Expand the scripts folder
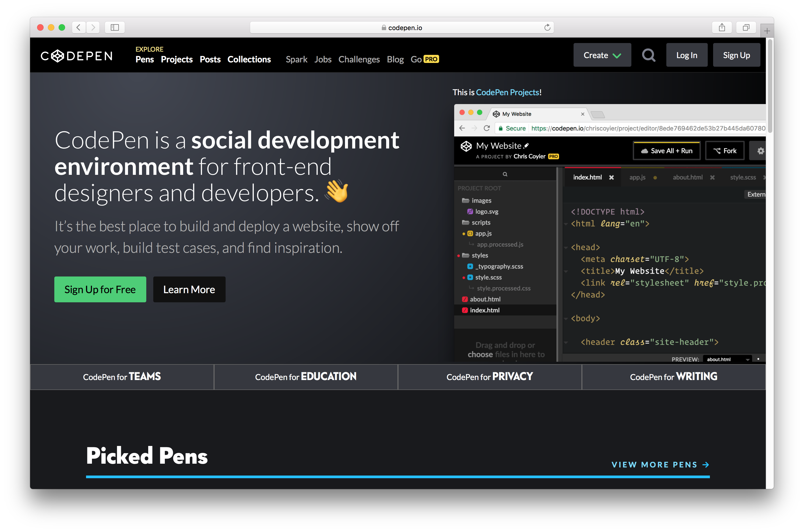 [x=476, y=223]
